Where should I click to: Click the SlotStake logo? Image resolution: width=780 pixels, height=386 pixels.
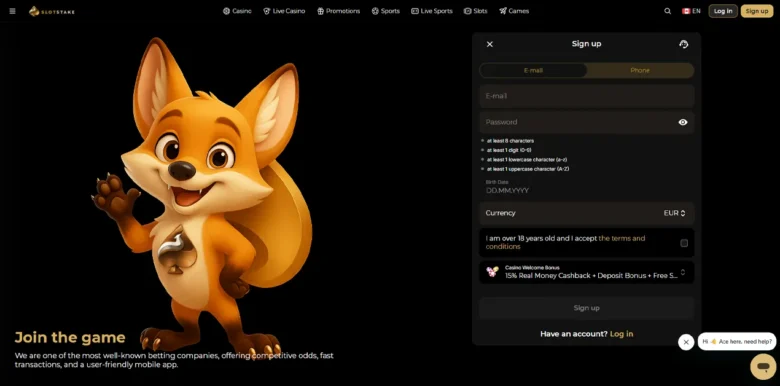click(x=52, y=11)
